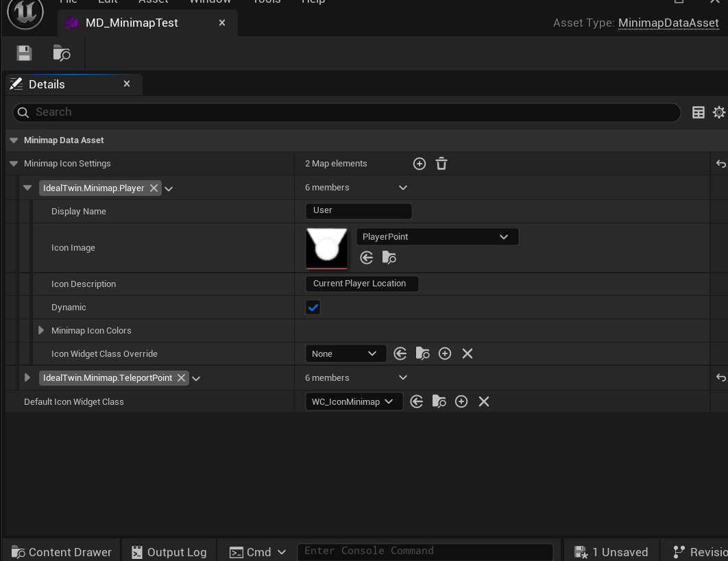Collapse the Minimap Data Asset category
Image resolution: width=728 pixels, height=561 pixels.
coord(14,140)
